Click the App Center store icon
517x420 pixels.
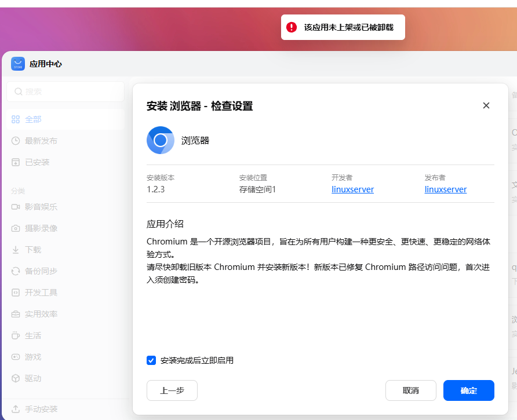[x=18, y=64]
